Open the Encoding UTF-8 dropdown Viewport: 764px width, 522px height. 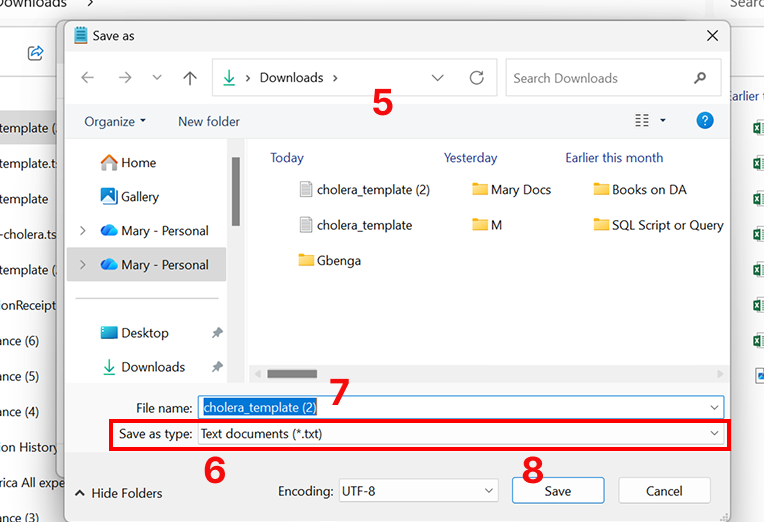point(419,491)
